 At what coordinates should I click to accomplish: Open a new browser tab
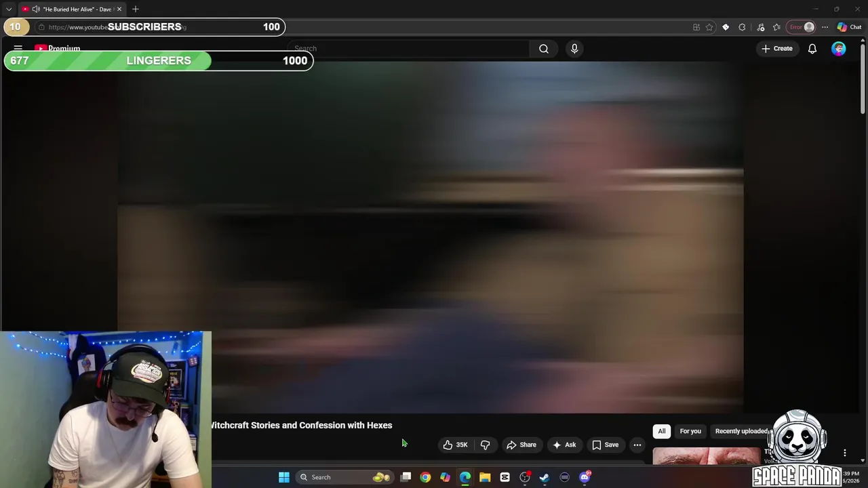coord(136,9)
